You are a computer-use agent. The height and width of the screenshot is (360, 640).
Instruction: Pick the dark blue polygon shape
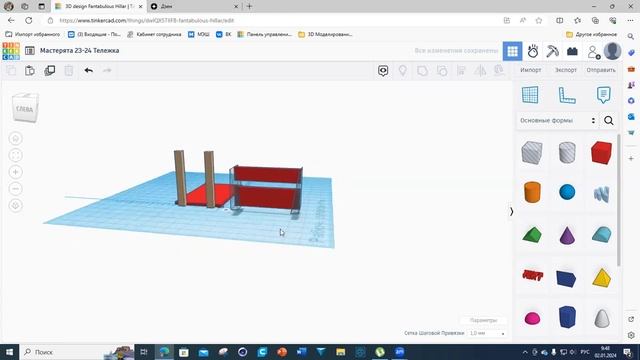[567, 317]
